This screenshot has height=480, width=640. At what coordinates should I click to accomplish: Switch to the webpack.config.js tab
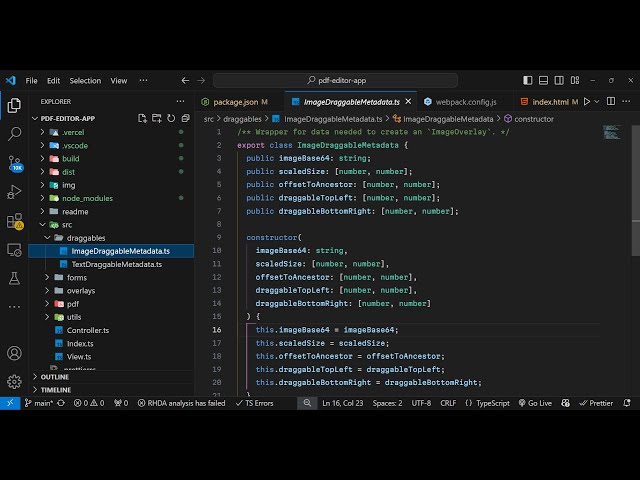coord(466,102)
